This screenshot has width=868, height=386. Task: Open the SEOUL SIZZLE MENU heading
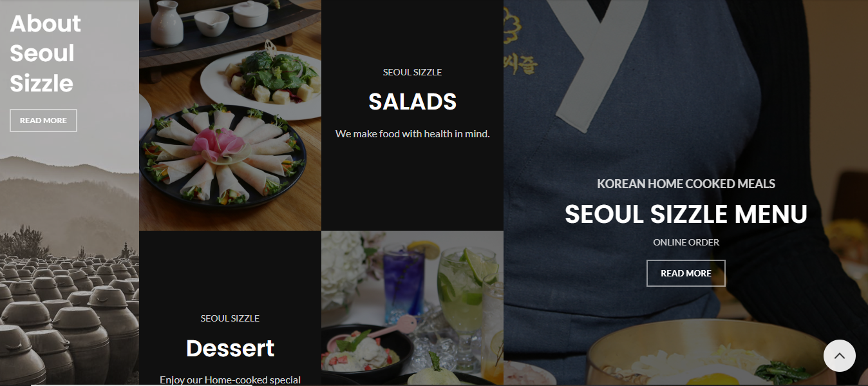686,214
